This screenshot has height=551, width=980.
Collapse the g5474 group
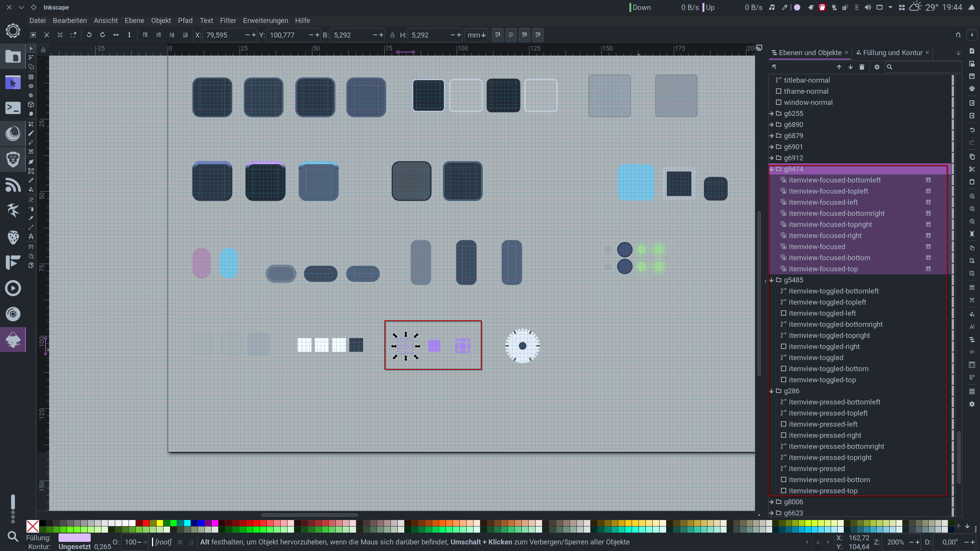771,169
